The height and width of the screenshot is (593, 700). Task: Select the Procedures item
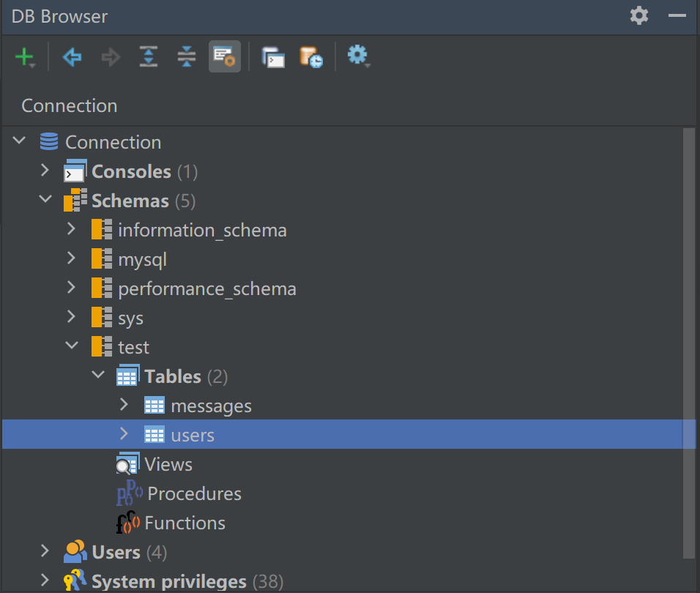point(194,493)
